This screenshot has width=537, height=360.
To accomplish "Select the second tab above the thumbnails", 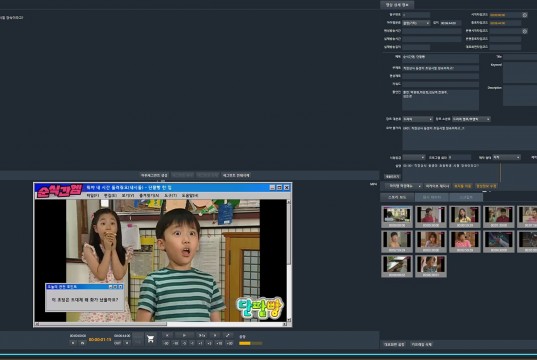I will 432,197.
